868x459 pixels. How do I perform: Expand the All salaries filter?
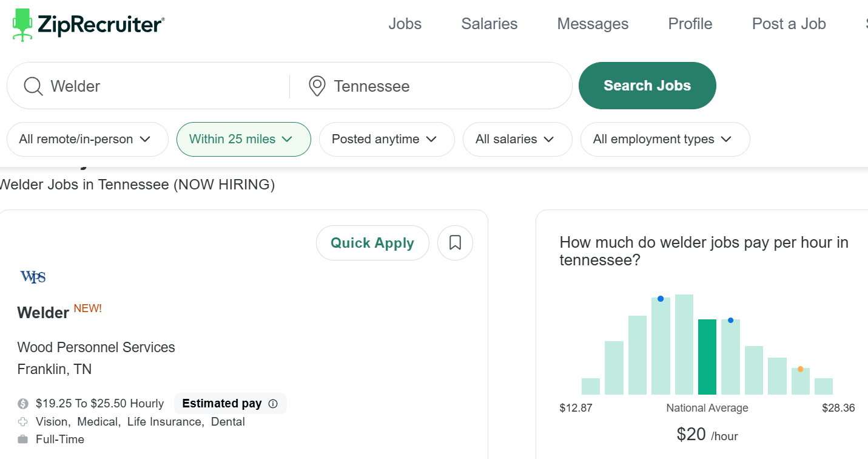pos(517,139)
